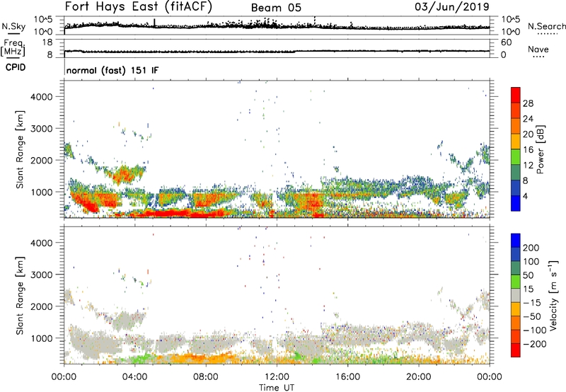Click the 'Power [dB]' colorbar label
The width and height of the screenshot is (566, 392).
[540, 149]
